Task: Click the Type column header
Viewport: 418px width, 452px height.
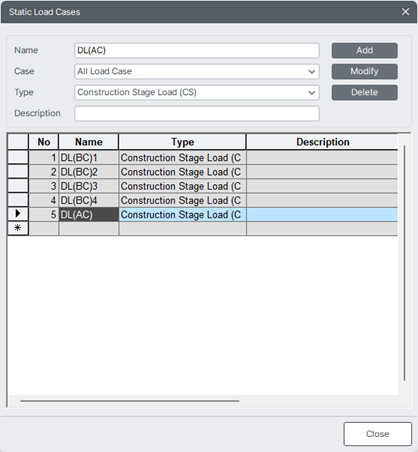Action: pyautogui.click(x=182, y=142)
